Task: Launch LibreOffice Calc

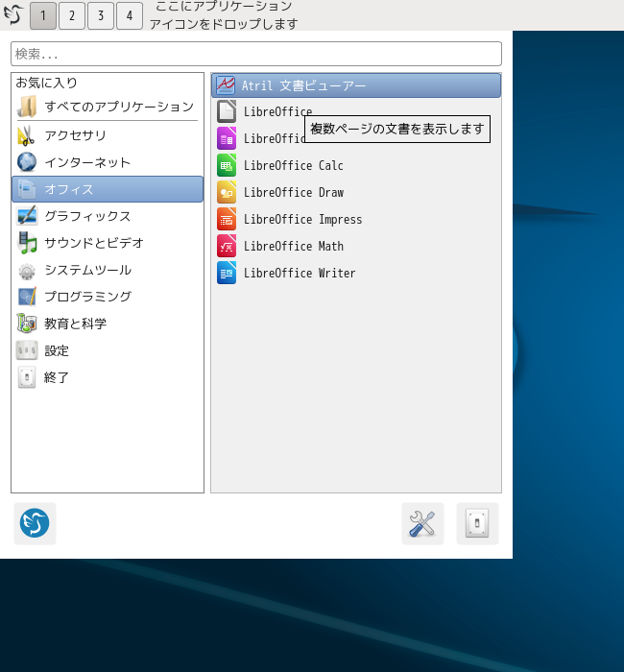Action: [356, 165]
